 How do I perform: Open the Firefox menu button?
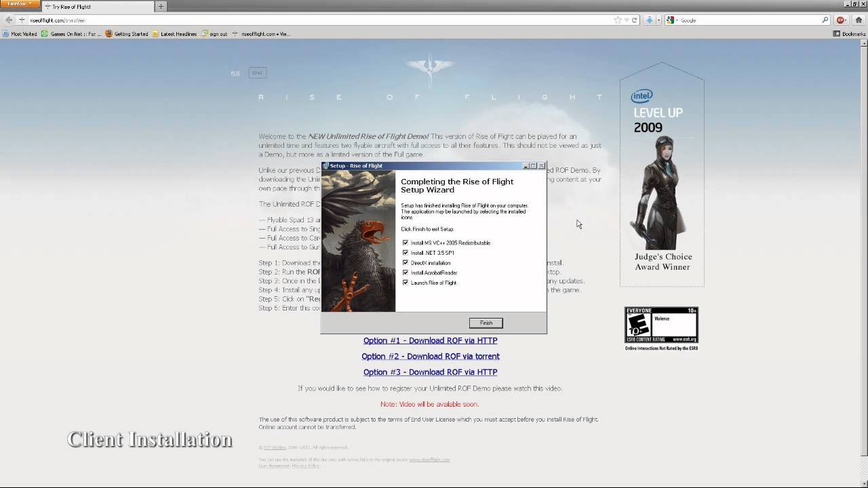[20, 4]
